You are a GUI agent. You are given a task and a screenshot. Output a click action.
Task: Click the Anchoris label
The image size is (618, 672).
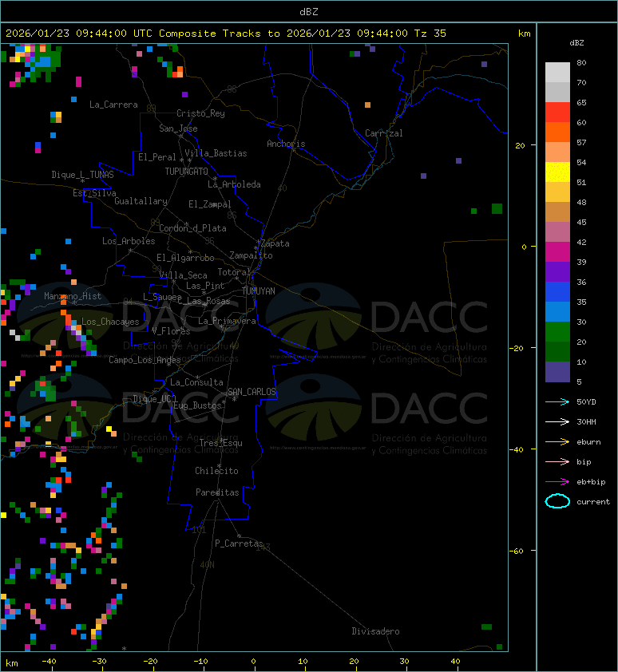(286, 144)
